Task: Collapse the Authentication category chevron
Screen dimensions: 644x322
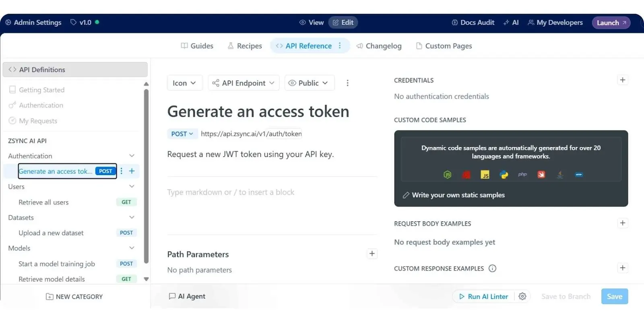Action: (132, 156)
